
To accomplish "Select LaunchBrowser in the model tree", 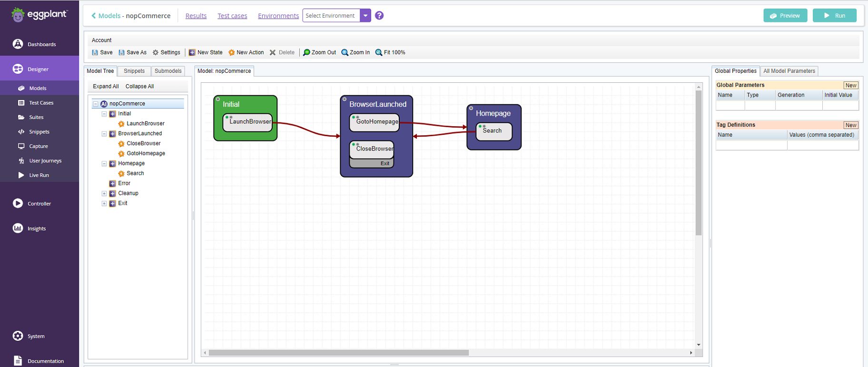I will (x=141, y=124).
